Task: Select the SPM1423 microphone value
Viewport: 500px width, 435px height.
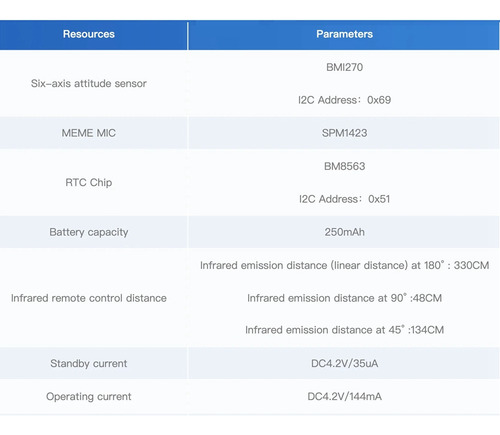Action: click(x=344, y=133)
